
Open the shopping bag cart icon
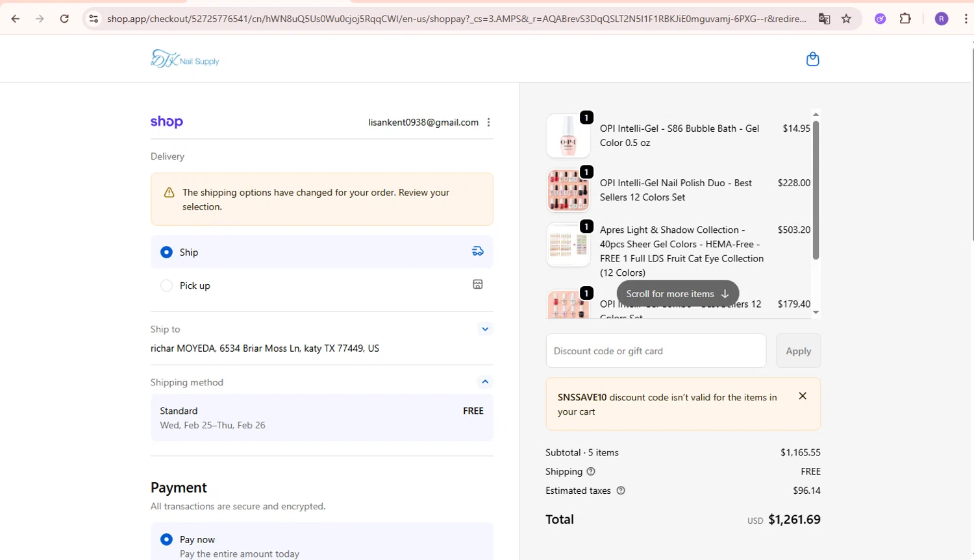tap(812, 59)
